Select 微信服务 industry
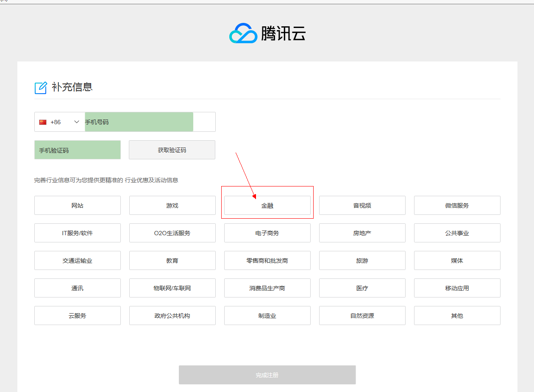This screenshot has width=534, height=392. coord(457,206)
